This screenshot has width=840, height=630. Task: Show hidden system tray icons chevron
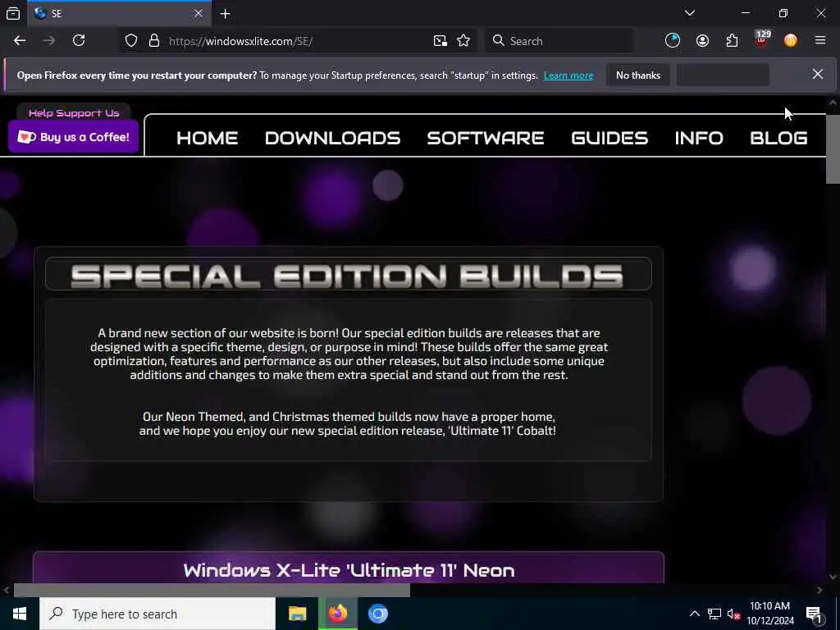coord(694,614)
